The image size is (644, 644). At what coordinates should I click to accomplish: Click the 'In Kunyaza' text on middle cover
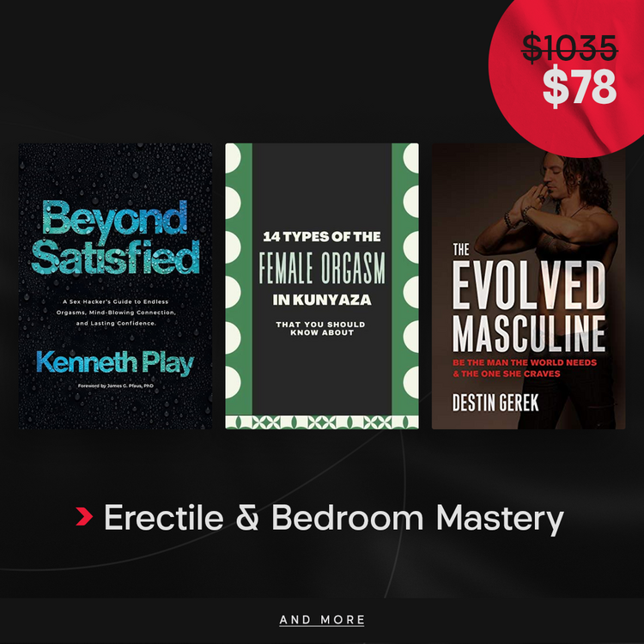[x=322, y=300]
